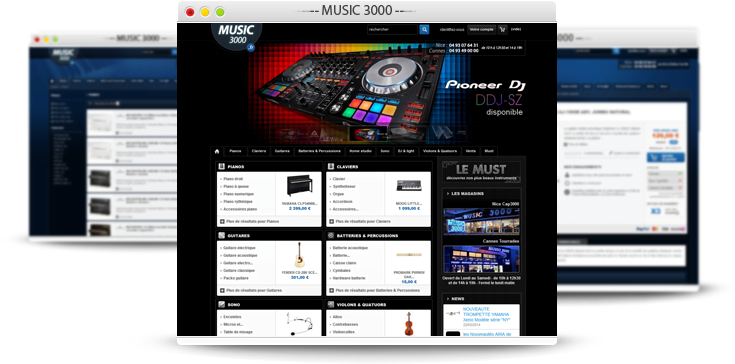Click the Moog synthesizer product image
The image size is (735, 364).
point(409,186)
